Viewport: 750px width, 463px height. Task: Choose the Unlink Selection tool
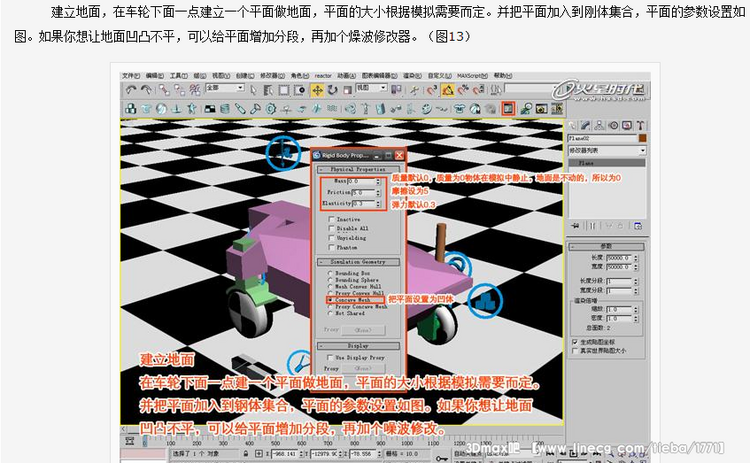[179, 89]
